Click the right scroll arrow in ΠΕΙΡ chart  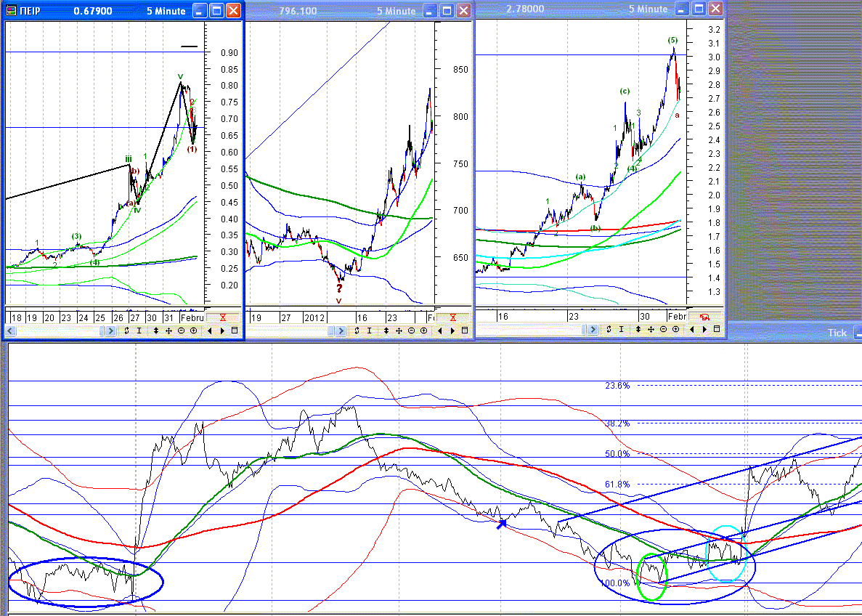point(110,331)
